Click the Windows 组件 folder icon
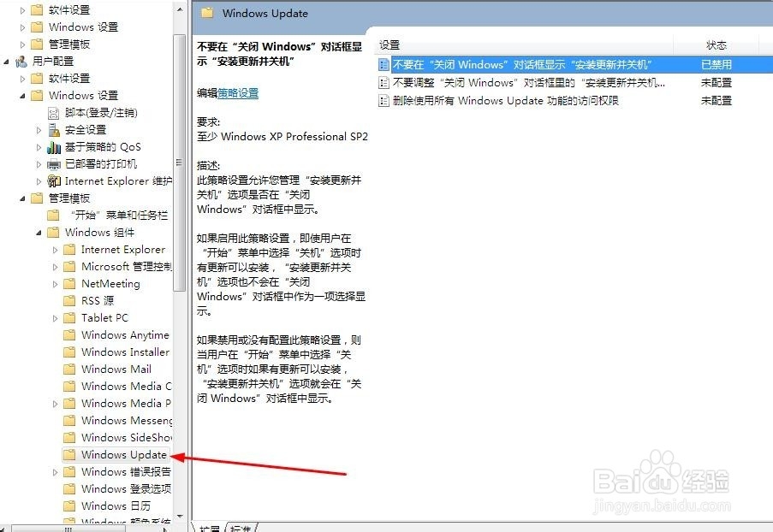The image size is (773, 532). click(53, 233)
